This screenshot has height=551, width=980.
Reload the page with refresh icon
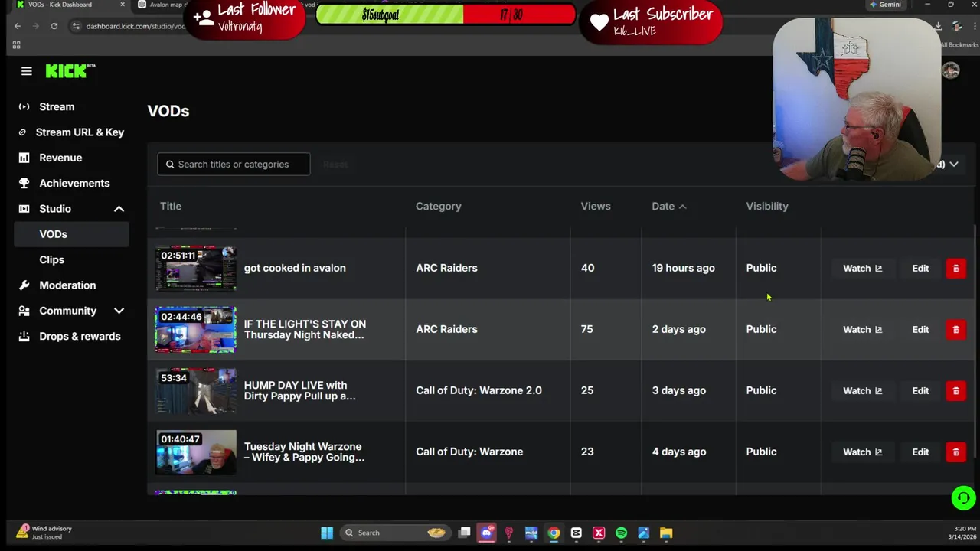[54, 26]
